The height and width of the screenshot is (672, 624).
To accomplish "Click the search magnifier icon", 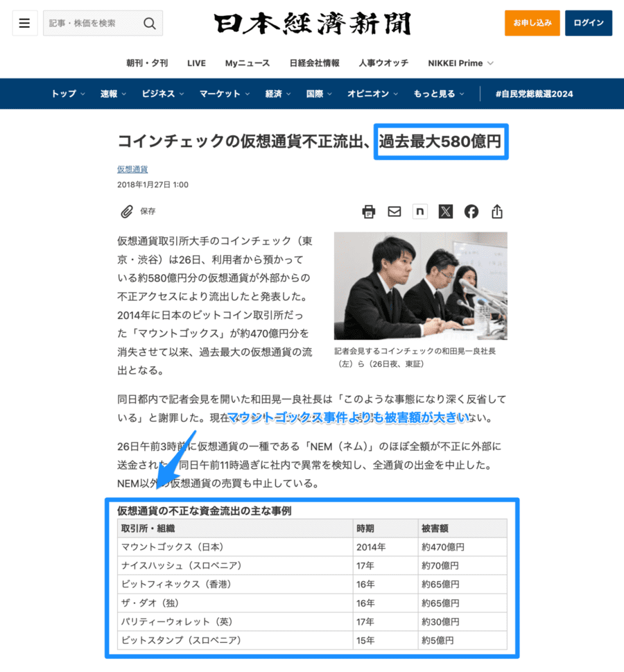I will [x=150, y=23].
